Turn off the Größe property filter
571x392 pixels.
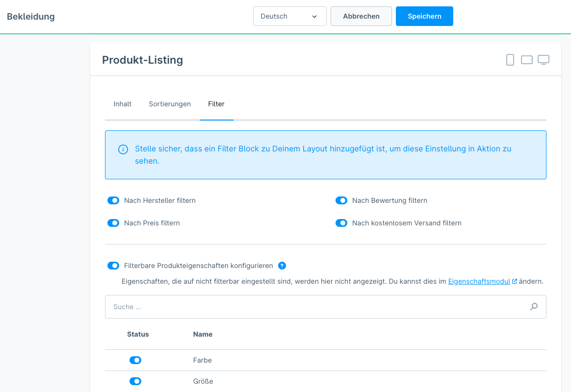(135, 381)
